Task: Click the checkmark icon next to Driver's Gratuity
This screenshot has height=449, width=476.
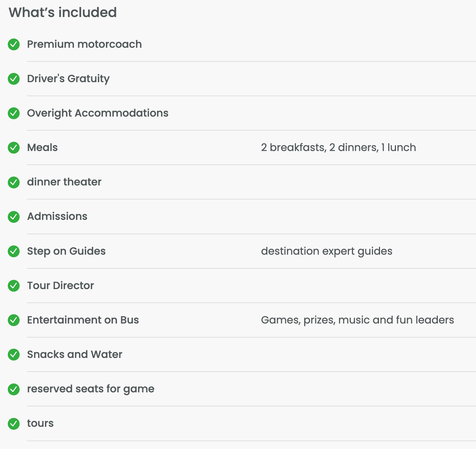Action: pos(14,79)
